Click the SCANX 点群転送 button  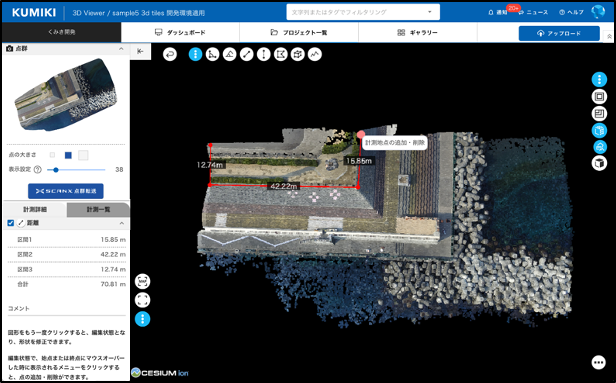[66, 191]
